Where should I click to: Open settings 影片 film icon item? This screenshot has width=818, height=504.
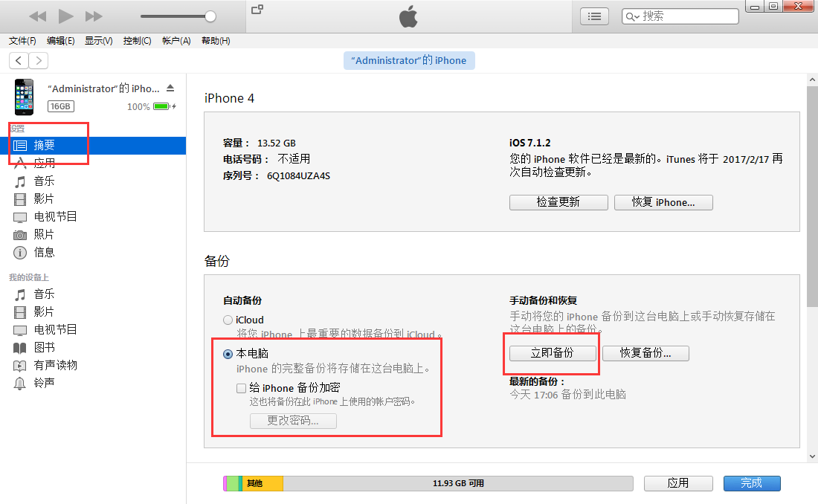[93, 198]
